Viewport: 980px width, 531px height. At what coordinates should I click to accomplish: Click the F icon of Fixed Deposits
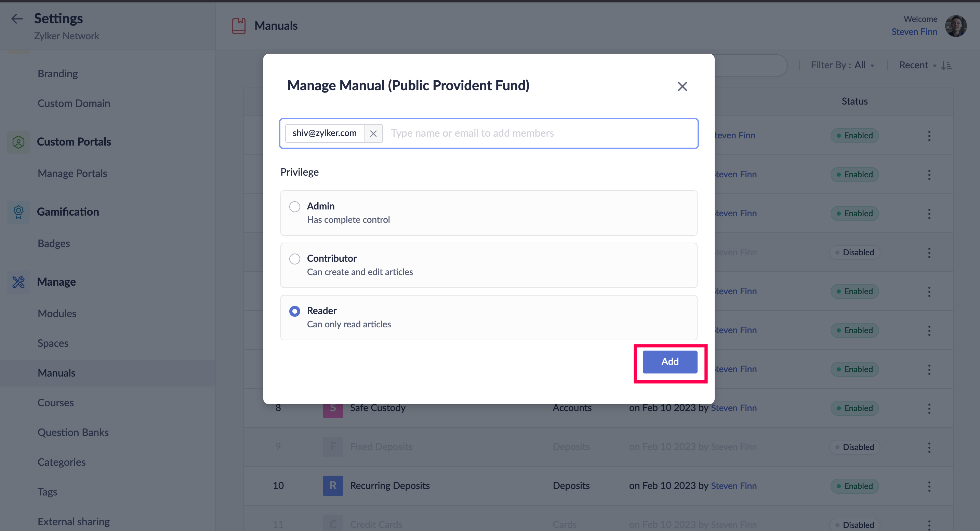point(333,447)
